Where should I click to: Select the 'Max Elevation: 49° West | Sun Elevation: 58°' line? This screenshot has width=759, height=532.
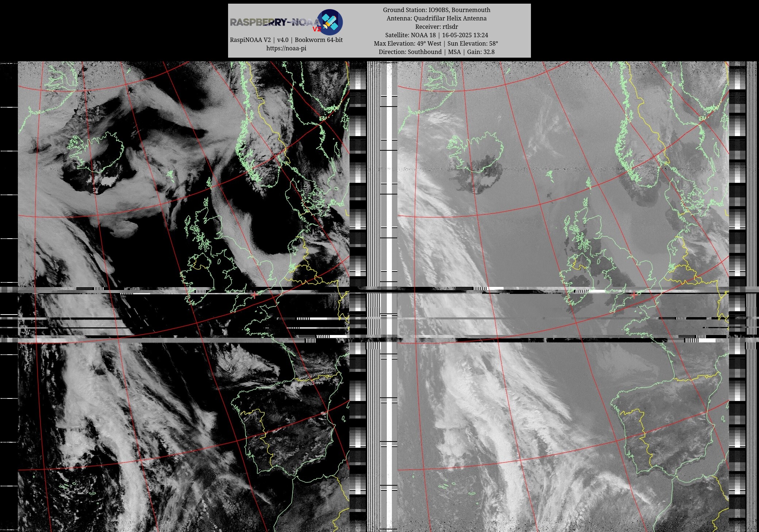[436, 43]
